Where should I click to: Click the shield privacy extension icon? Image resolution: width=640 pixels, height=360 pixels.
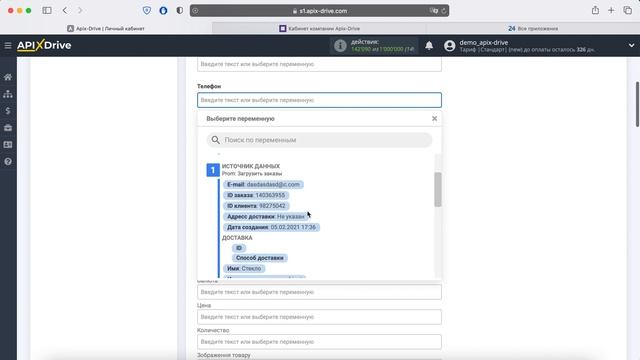[x=147, y=11]
